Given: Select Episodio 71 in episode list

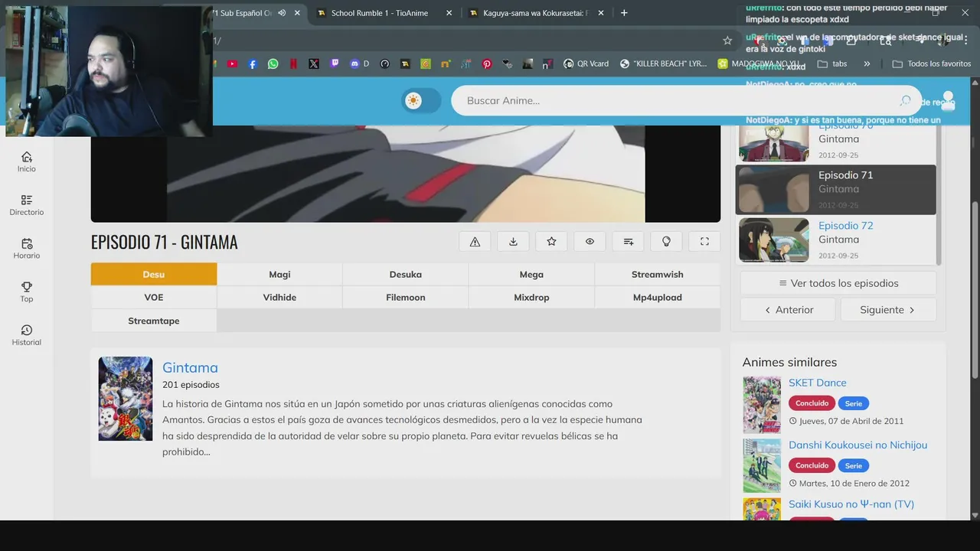Looking at the screenshot, I should [x=836, y=190].
